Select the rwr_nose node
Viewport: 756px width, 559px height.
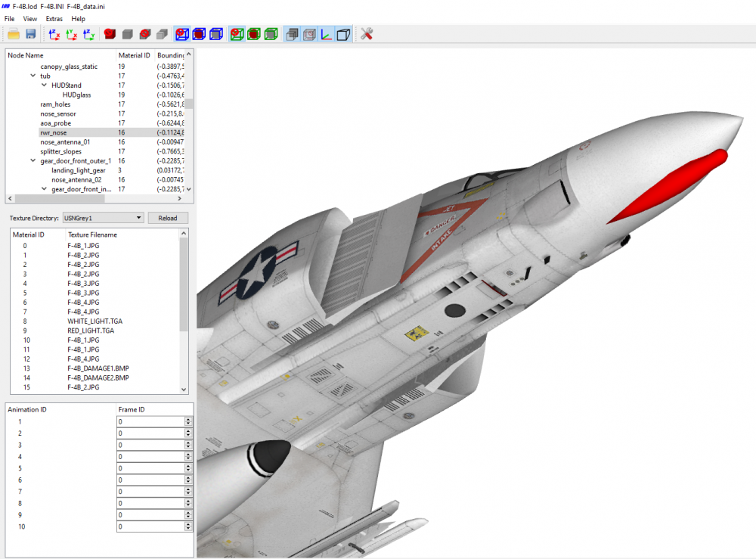coord(54,132)
